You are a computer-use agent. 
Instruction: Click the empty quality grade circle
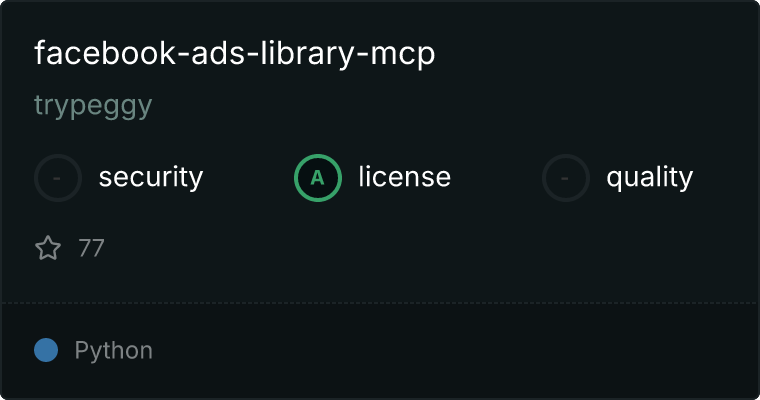tap(566, 178)
